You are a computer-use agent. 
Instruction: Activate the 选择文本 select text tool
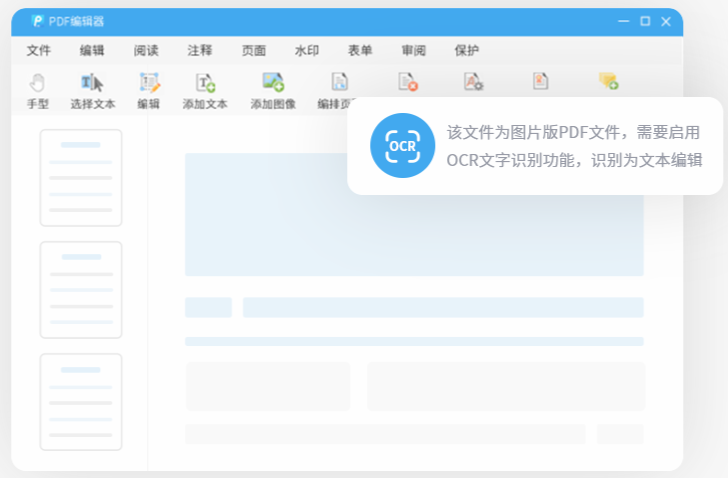(x=92, y=91)
